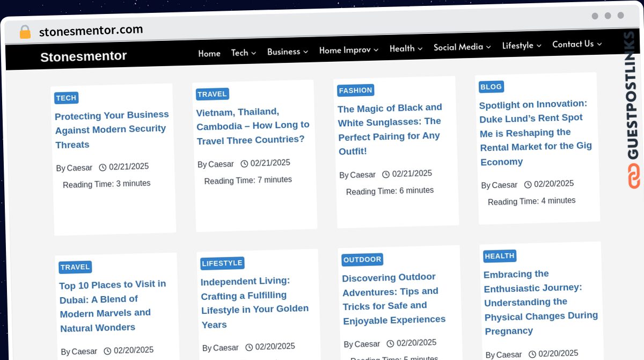The image size is (644, 360).
Task: Click the clock icon on Protecting Your Business post
Action: [103, 167]
